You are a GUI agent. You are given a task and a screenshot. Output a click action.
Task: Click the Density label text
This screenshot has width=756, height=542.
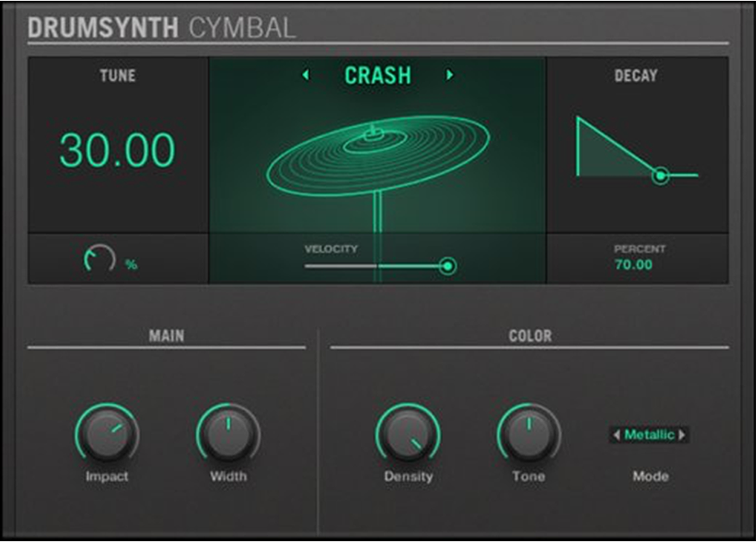pos(409,477)
